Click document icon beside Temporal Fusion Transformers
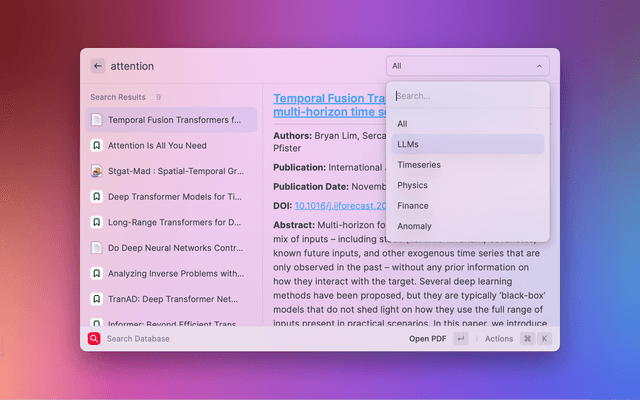Image resolution: width=640 pixels, height=400 pixels. coord(96,120)
